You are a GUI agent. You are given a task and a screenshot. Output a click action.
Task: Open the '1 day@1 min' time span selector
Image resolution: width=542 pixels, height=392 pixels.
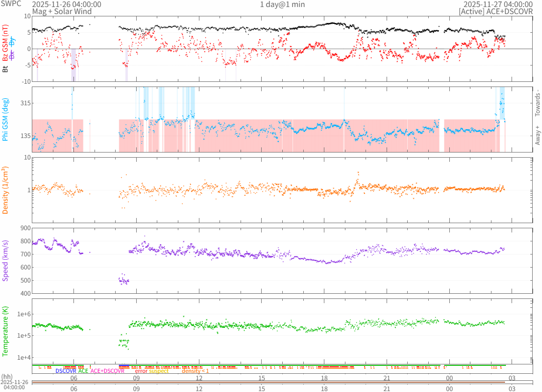[282, 4]
